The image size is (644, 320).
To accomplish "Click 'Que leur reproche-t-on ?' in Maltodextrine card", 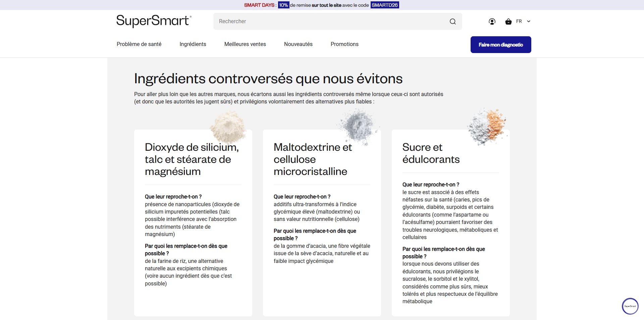I will pos(302,196).
